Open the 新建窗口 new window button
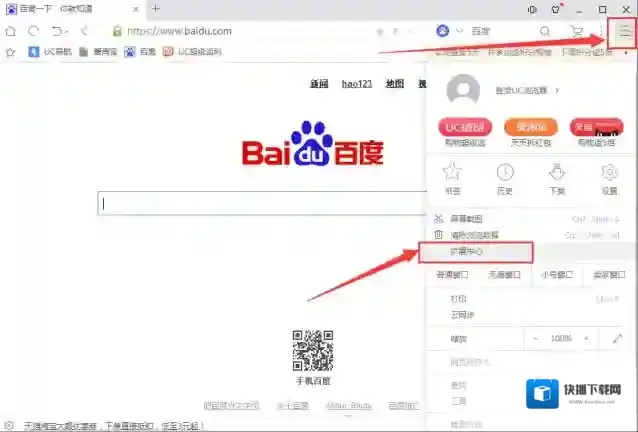Screen dimensions: 638x432 coord(452,274)
